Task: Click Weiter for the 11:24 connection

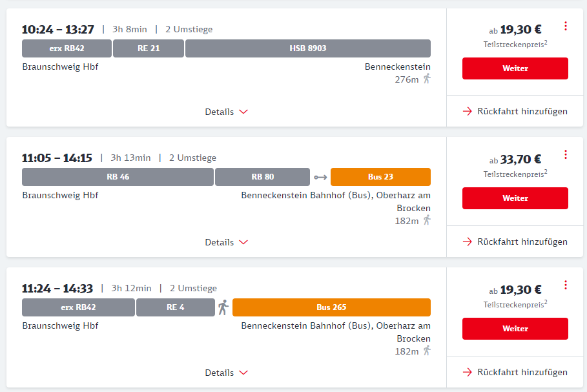Action: click(515, 329)
